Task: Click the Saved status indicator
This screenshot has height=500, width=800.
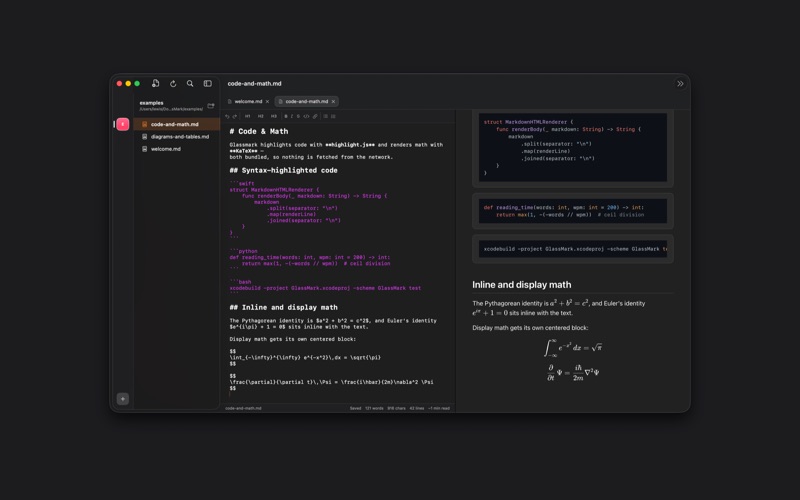Action: click(x=356, y=408)
